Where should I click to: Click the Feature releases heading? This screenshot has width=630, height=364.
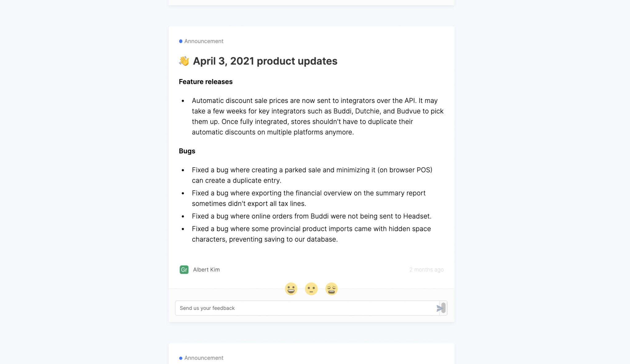pos(205,81)
